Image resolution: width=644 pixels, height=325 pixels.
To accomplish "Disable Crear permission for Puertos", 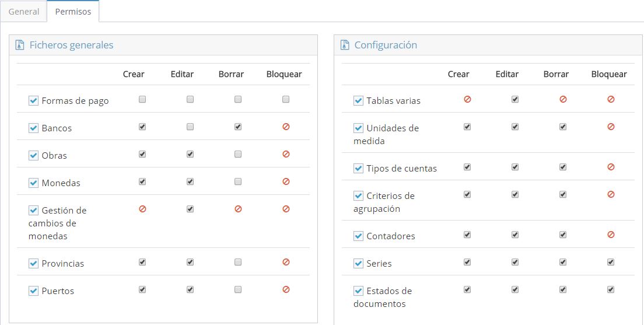I will 142,289.
